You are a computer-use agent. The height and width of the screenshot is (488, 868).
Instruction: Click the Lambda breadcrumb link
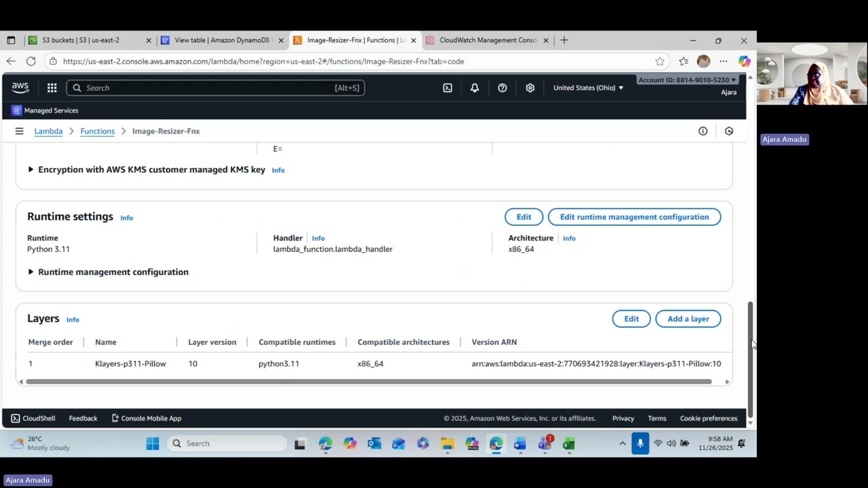point(48,131)
